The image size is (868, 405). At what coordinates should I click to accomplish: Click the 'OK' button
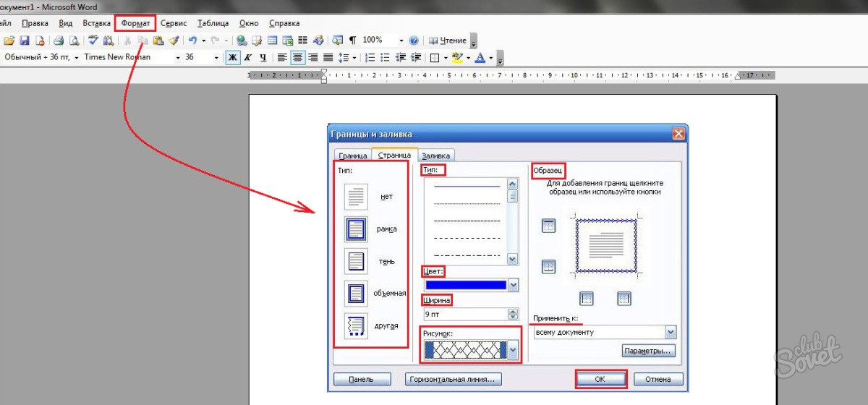pyautogui.click(x=600, y=379)
